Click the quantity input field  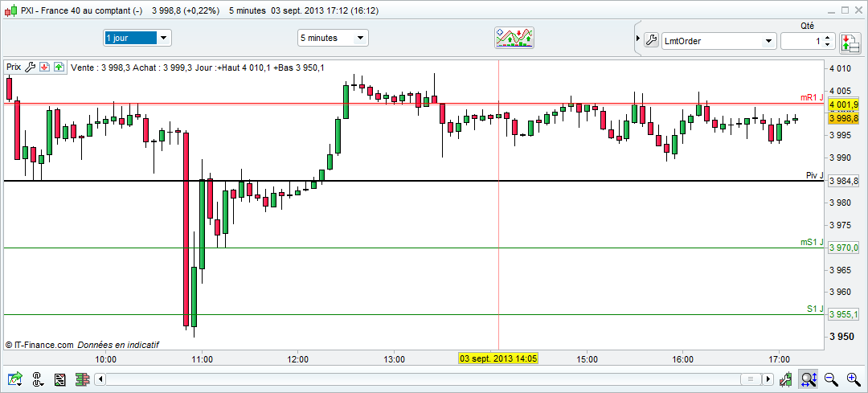(801, 41)
